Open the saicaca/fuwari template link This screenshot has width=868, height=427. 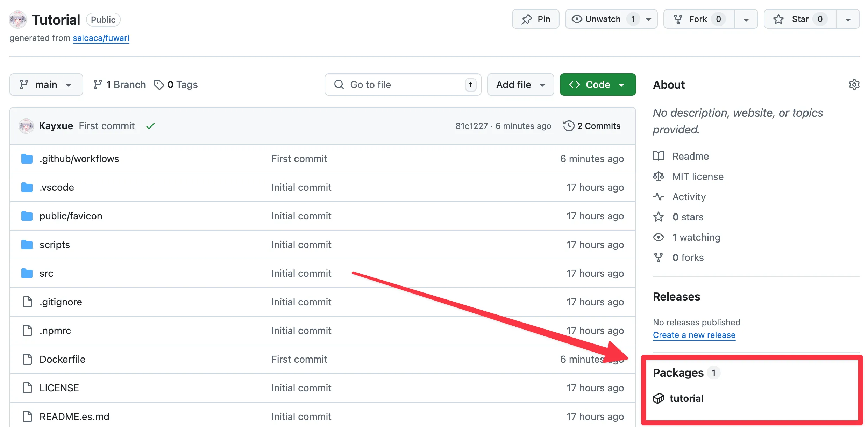point(101,38)
